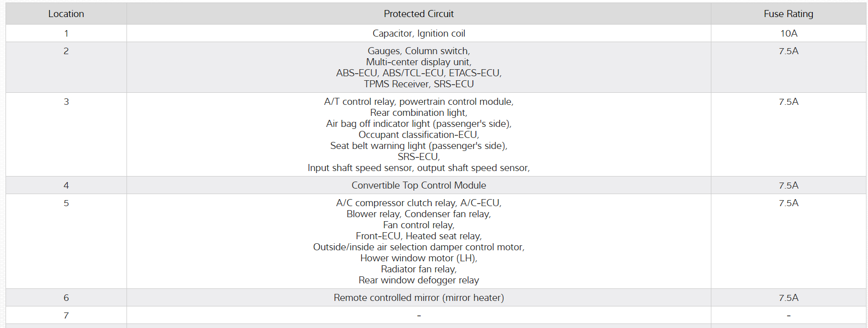Click the 7.5A rating for location 4
Screen dimensions: 868x328
point(788,186)
